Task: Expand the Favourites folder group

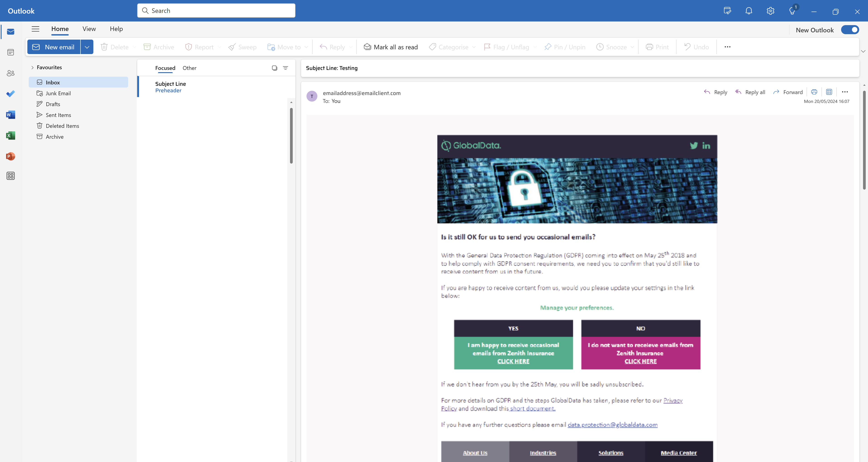Action: pos(32,67)
